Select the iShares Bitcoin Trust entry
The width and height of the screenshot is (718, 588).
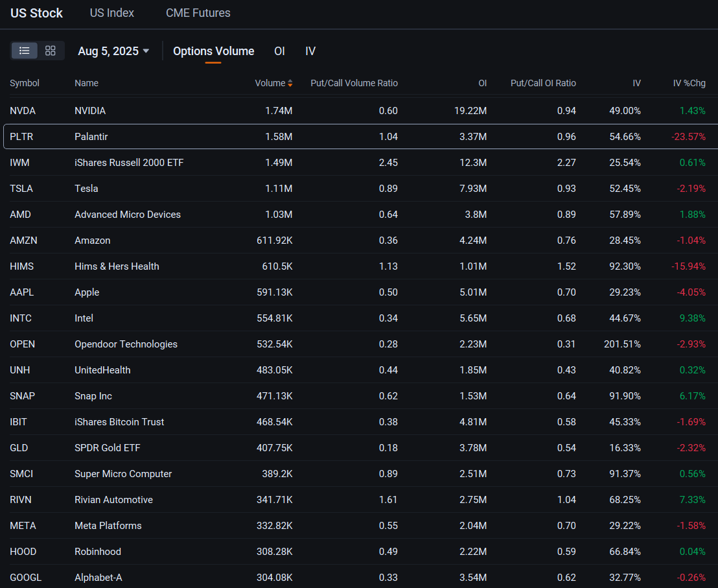tap(119, 422)
